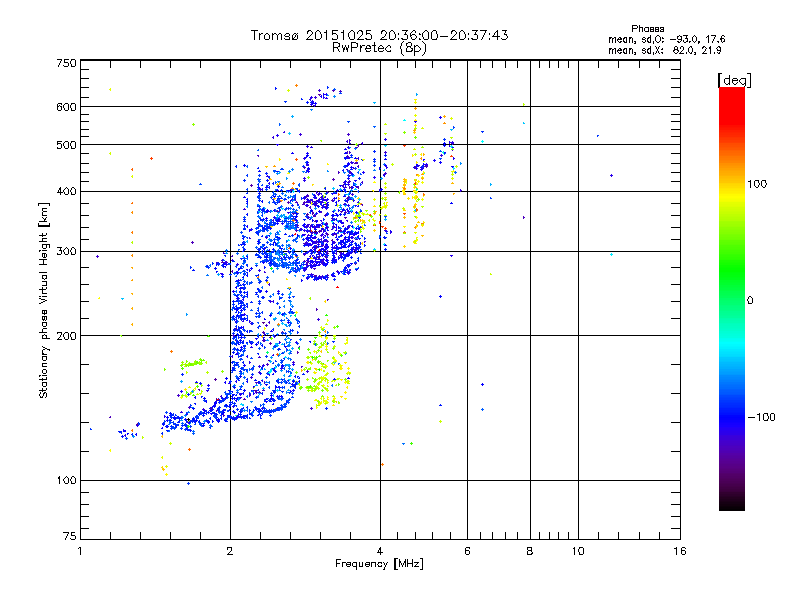Click the plot title 'Tromsø 20151025 20:36:00-20:37:43'
800x600 pixels.
pos(379,35)
